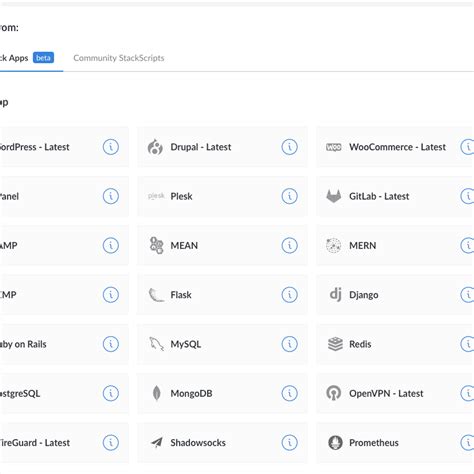Click the Flask horn logo
The height and width of the screenshot is (474, 474).
(x=156, y=295)
